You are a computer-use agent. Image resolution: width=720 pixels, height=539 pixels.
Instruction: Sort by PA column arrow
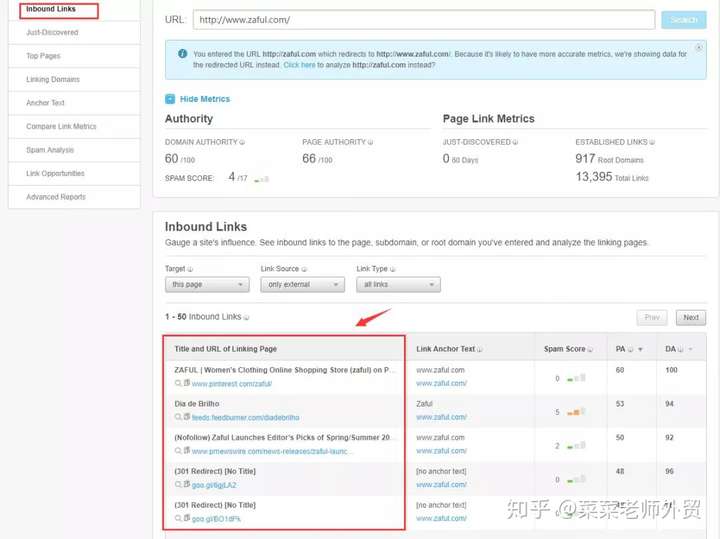point(640,349)
